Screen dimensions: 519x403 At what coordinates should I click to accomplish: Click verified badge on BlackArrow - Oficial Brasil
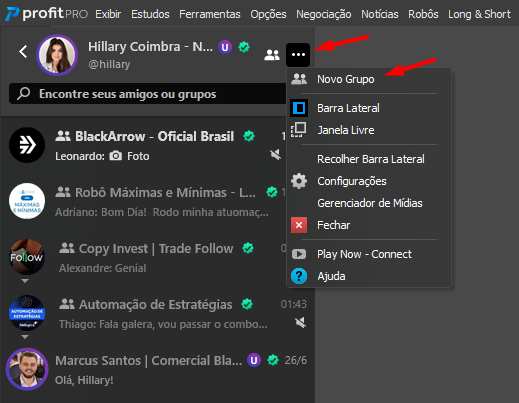(x=249, y=136)
